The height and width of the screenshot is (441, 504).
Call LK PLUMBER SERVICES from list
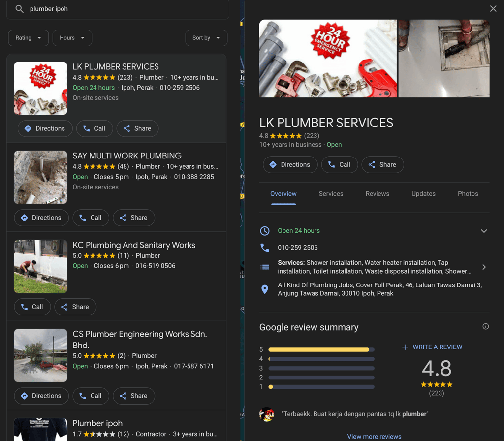coord(94,128)
